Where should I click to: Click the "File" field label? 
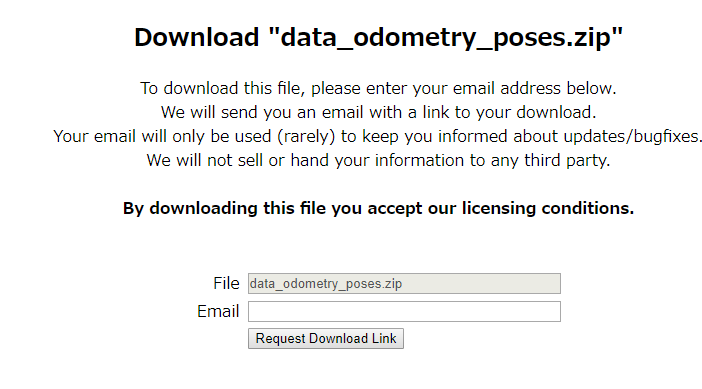[x=226, y=283]
